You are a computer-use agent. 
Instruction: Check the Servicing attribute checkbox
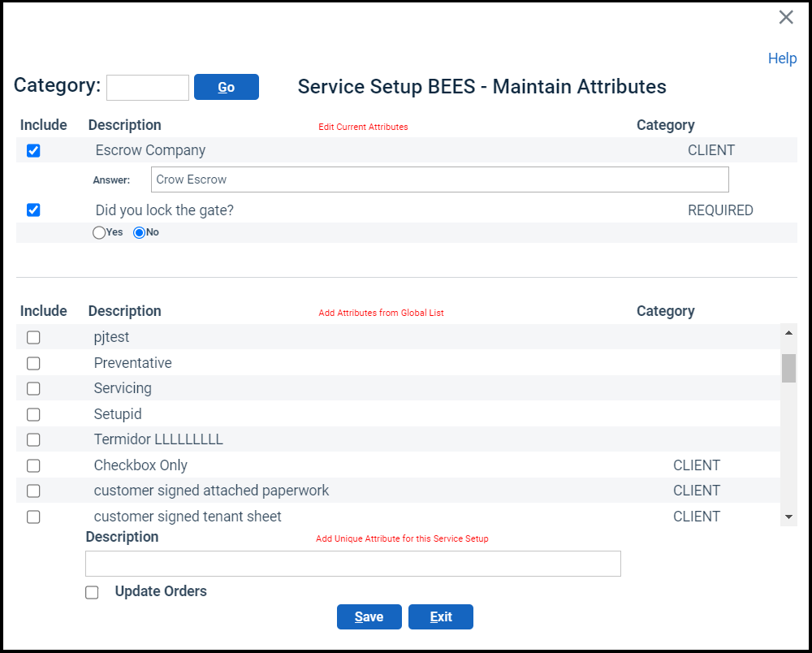click(x=33, y=388)
